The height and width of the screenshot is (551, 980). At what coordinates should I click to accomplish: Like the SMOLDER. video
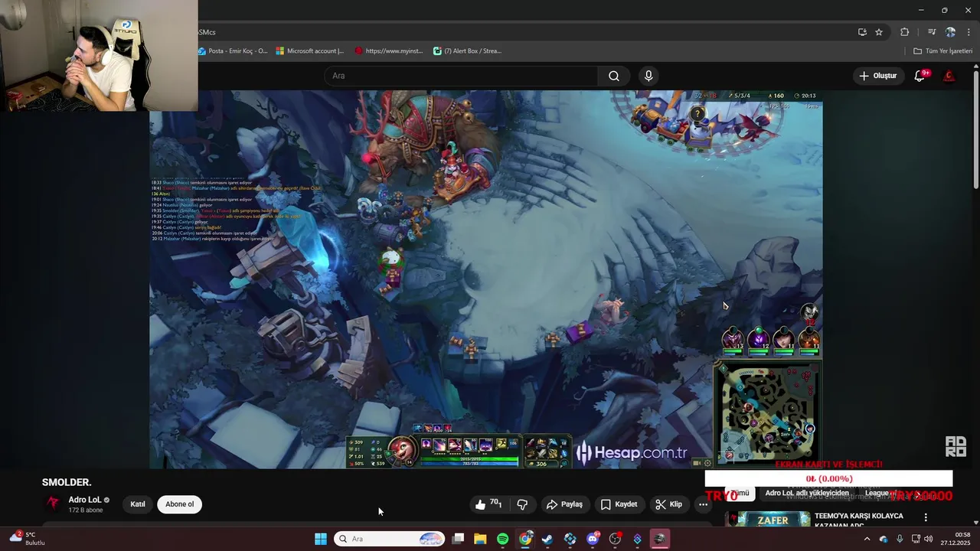tap(488, 504)
